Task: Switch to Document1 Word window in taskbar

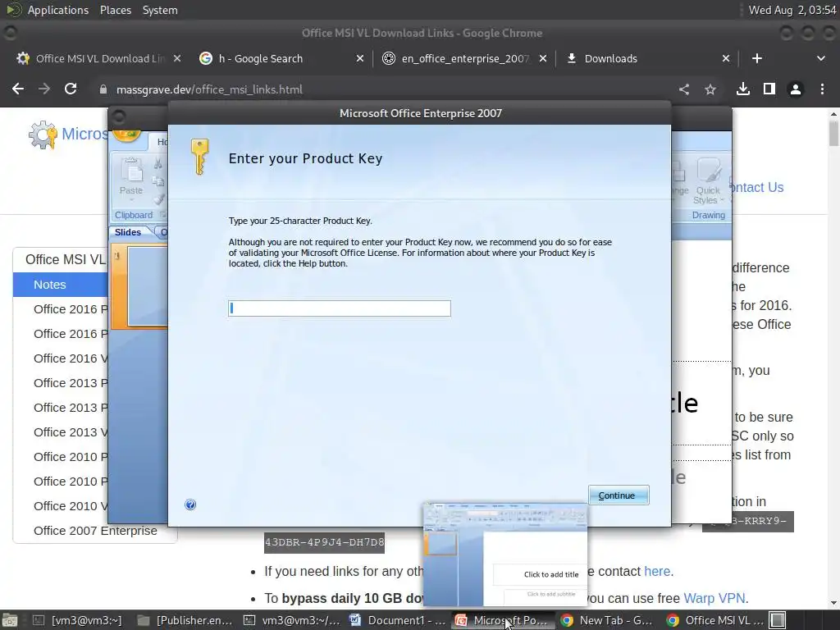Action: coord(398,620)
